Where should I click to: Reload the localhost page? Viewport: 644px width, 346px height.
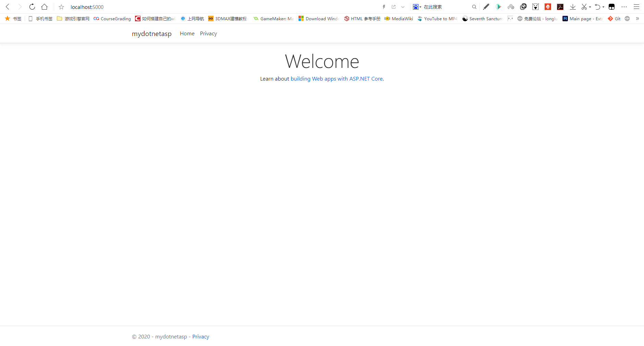[x=32, y=7]
